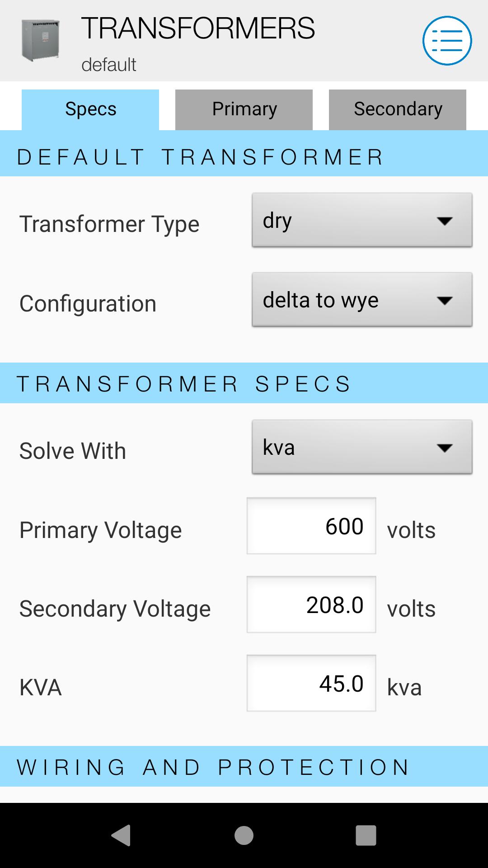Open the Solve With kva dropdown
The image size is (488, 868).
click(x=362, y=448)
